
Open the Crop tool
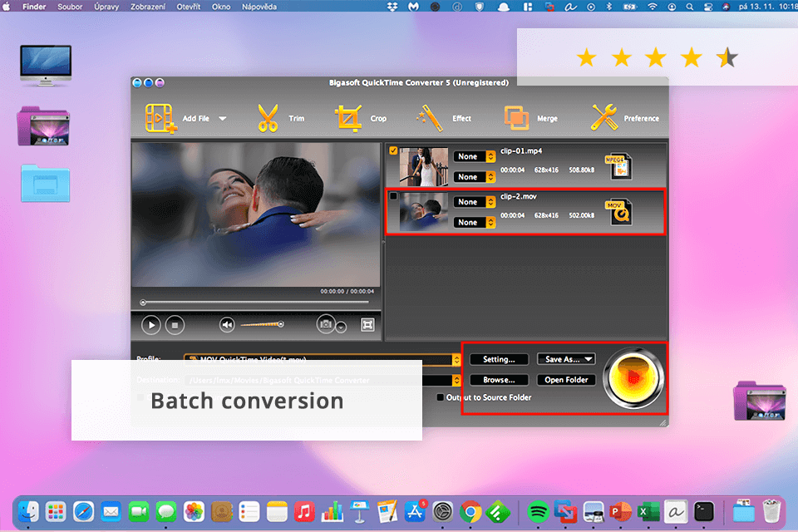point(348,118)
